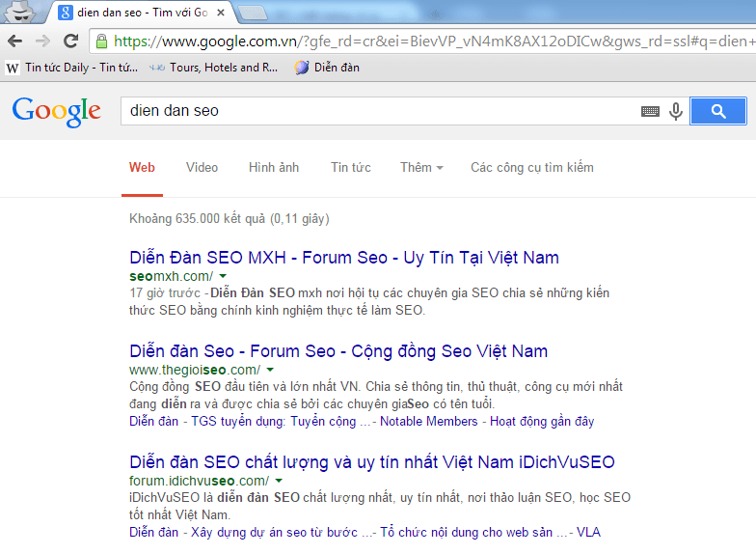Click the browser Forward arrow

(x=42, y=42)
